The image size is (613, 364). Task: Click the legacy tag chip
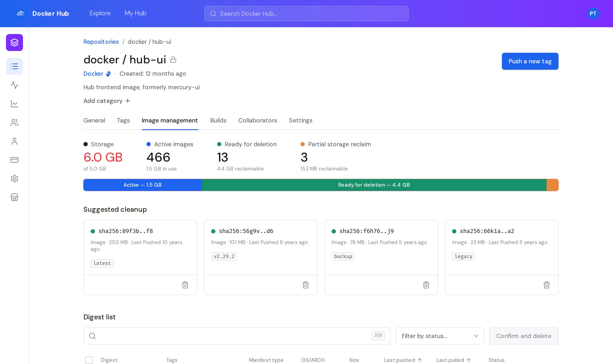coord(464,256)
